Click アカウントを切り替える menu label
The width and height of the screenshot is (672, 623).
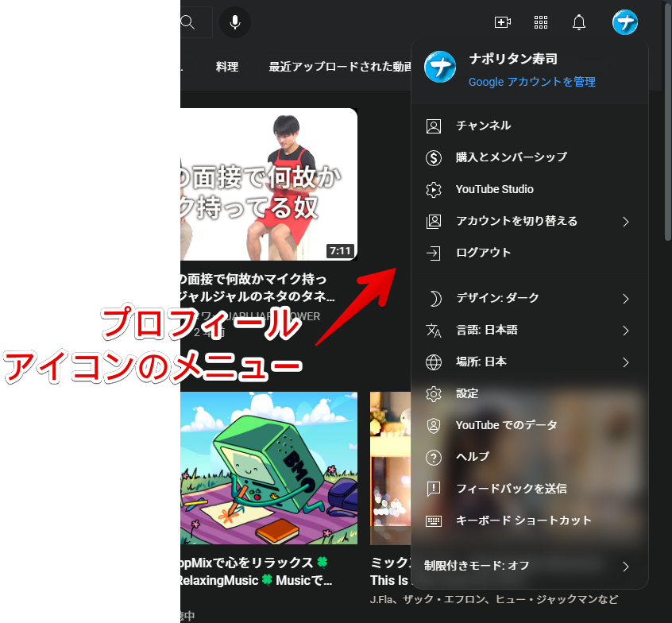pos(516,221)
